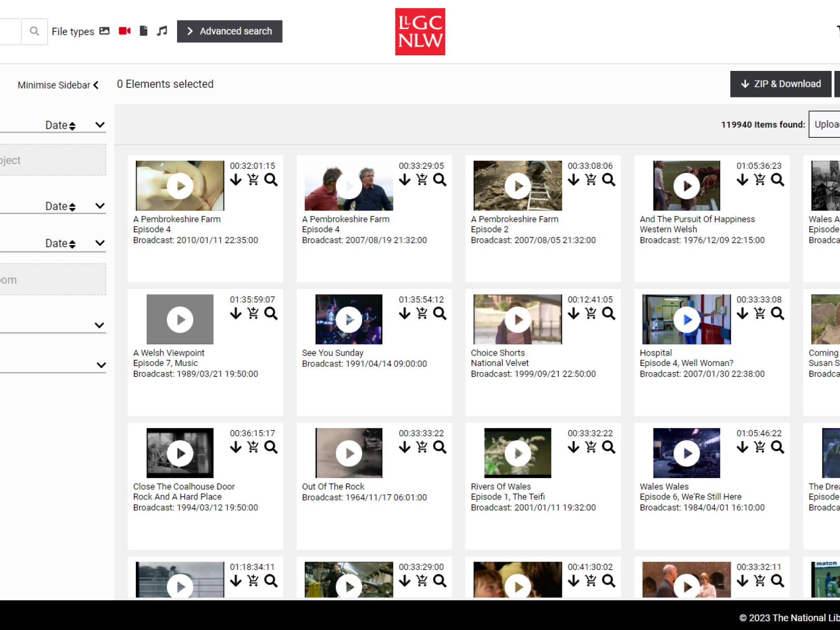Viewport: 840px width, 630px height.
Task: Add Rivers Of Wales Episode 1 to cart
Action: (x=591, y=447)
